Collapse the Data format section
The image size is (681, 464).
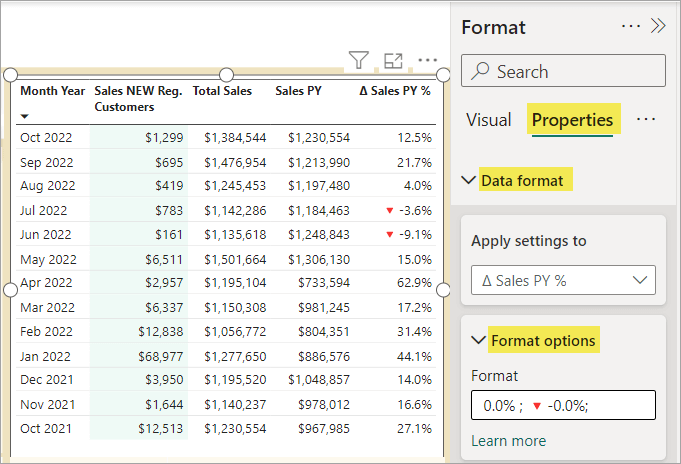(468, 180)
